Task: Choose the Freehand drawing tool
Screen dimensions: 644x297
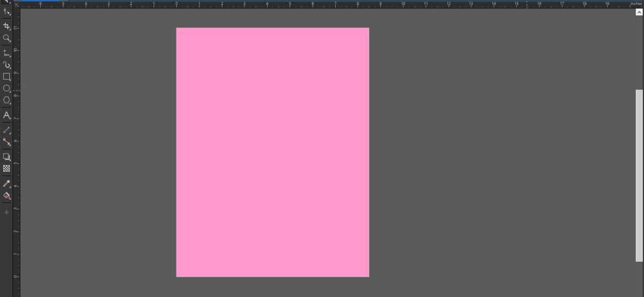Action: tap(7, 53)
